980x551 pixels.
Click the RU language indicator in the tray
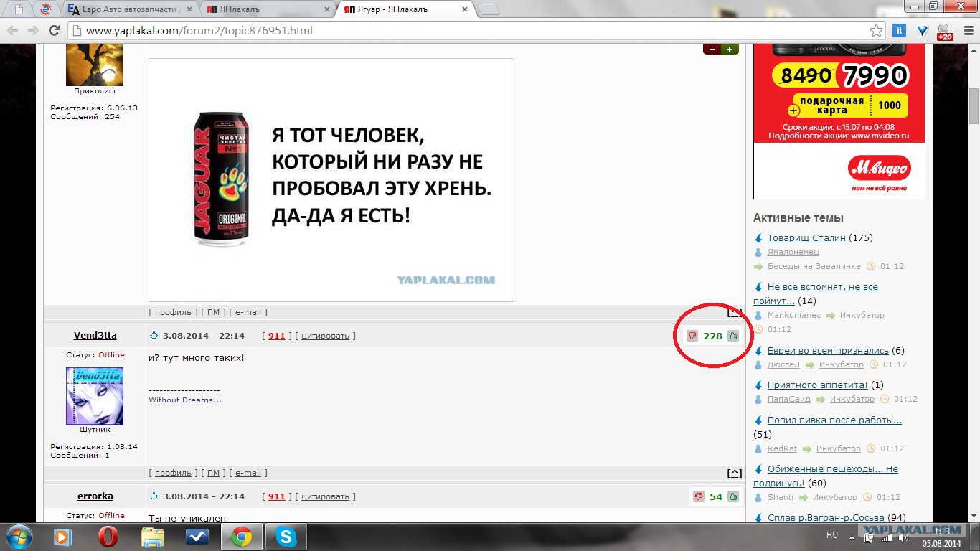click(x=832, y=535)
